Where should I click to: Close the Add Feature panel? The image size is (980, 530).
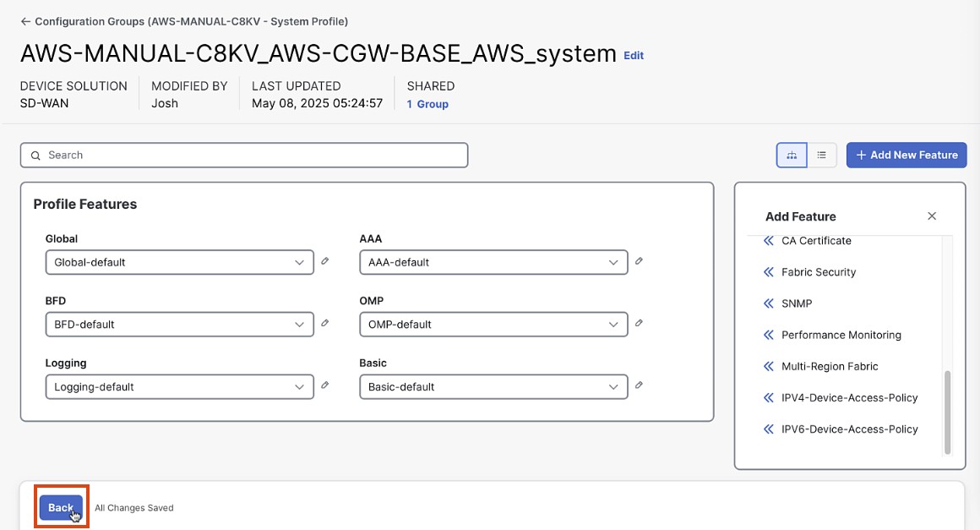tap(932, 216)
